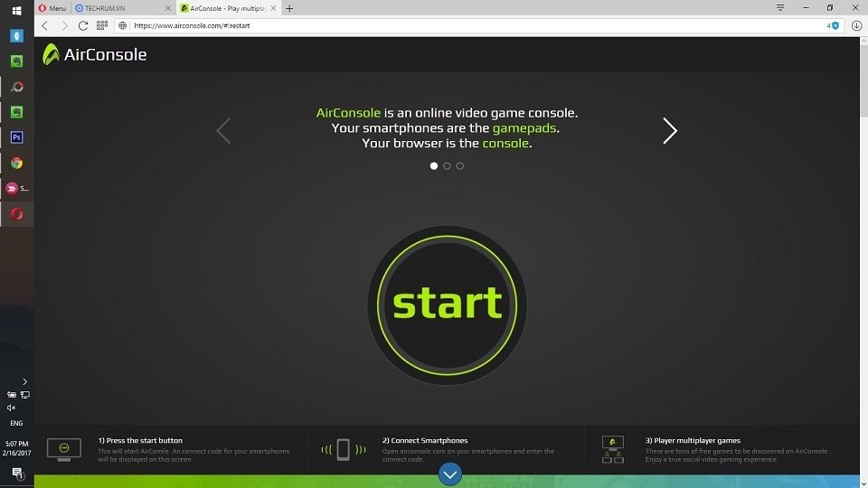Expand hidden tray icons chevron
Image resolution: width=868 pixels, height=488 pixels.
point(24,381)
